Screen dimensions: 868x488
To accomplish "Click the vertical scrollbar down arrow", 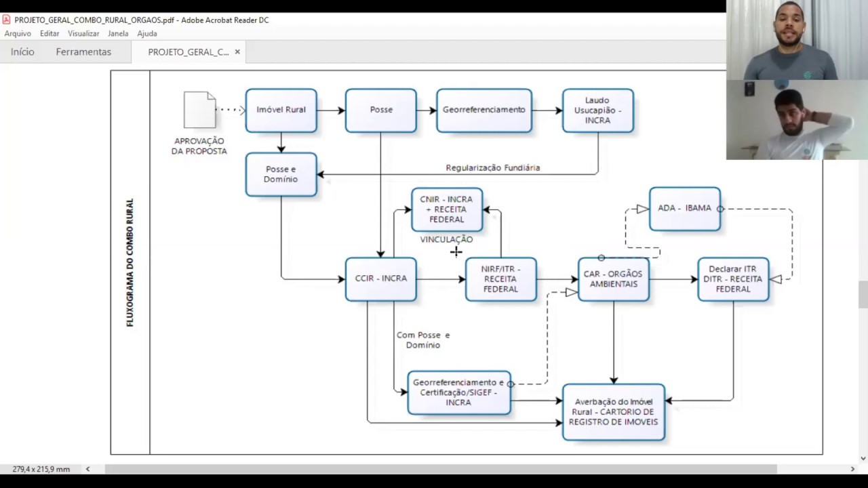I will click(863, 459).
